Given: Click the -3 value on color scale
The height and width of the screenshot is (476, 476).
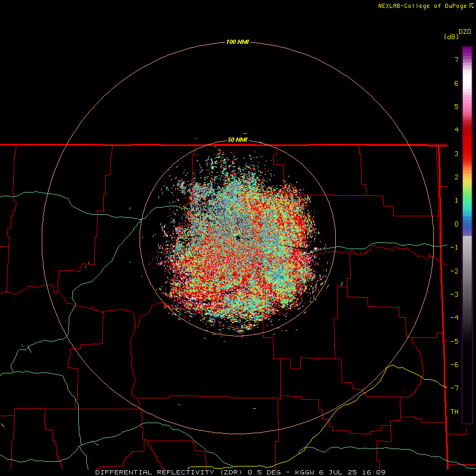Looking at the screenshot, I should (x=454, y=295).
